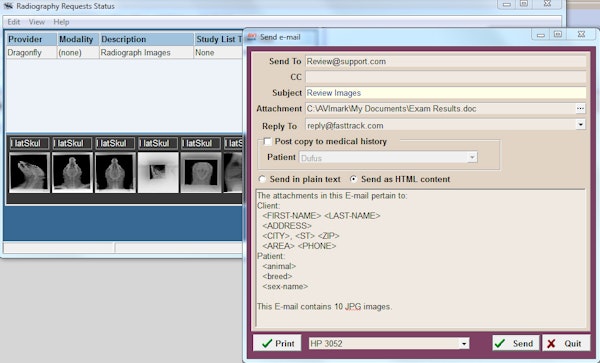Close the Send e-mail window

[581, 35]
